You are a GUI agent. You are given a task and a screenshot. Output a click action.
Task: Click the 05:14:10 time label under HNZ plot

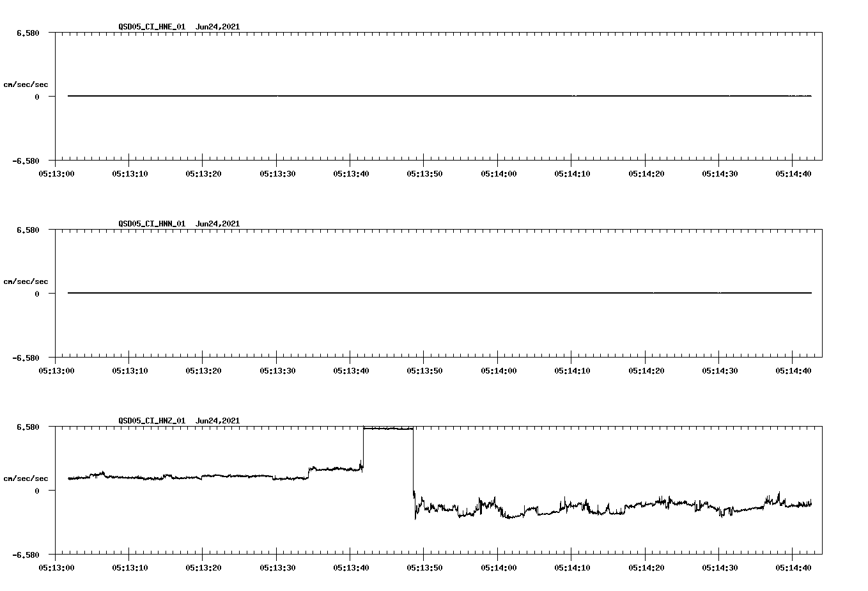(572, 567)
